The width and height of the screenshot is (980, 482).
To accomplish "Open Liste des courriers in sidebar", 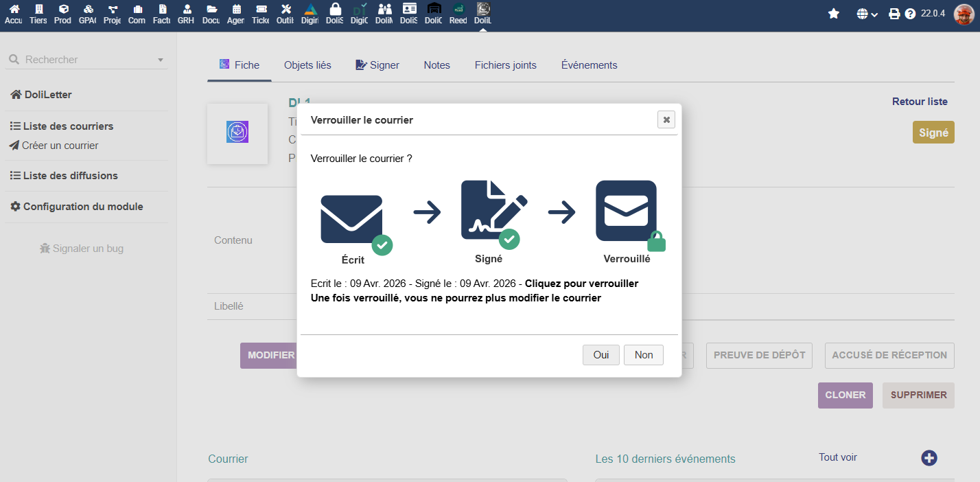I will pos(68,126).
